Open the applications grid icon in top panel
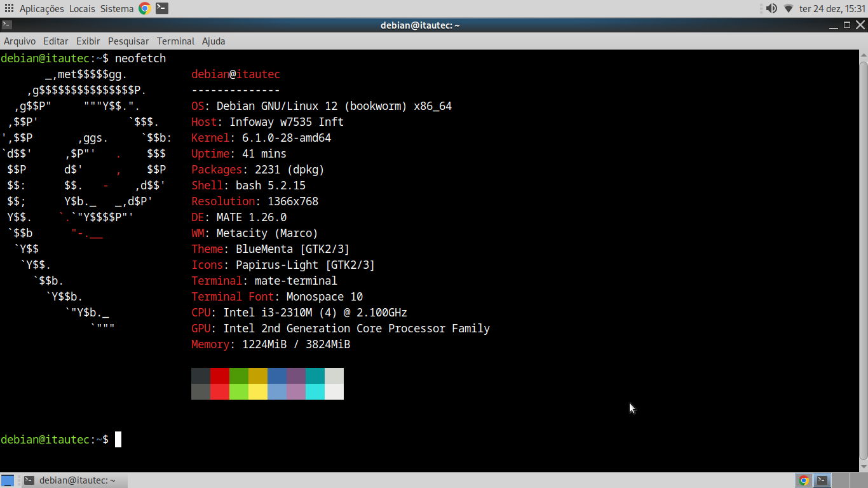Image resolution: width=868 pixels, height=488 pixels. [9, 8]
